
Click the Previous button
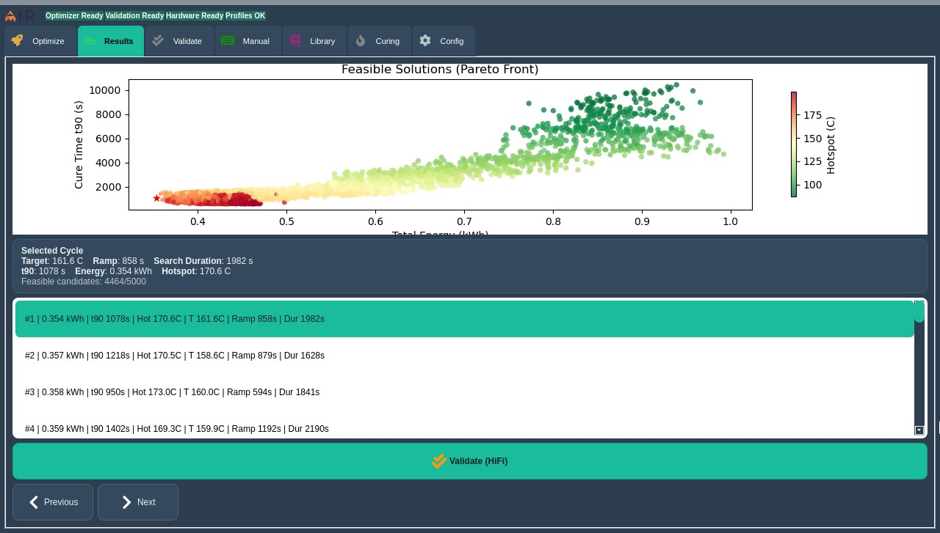[53, 502]
